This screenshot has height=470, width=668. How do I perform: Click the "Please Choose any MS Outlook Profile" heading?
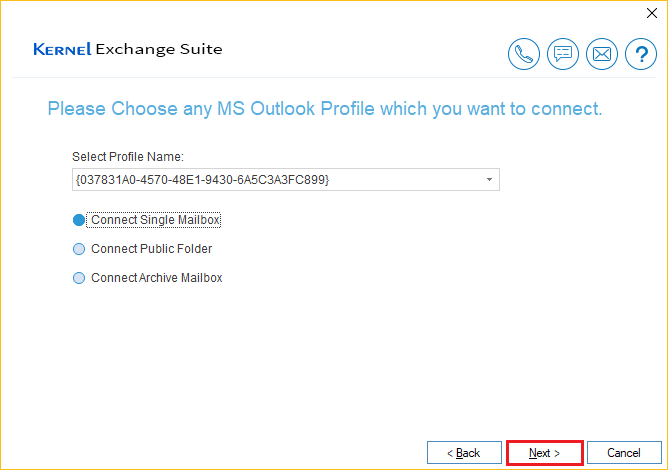pyautogui.click(x=325, y=109)
